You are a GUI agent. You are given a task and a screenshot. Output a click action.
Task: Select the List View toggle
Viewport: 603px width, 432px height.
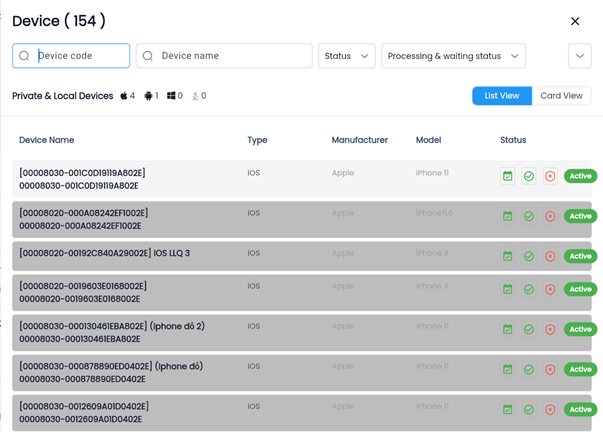click(502, 96)
